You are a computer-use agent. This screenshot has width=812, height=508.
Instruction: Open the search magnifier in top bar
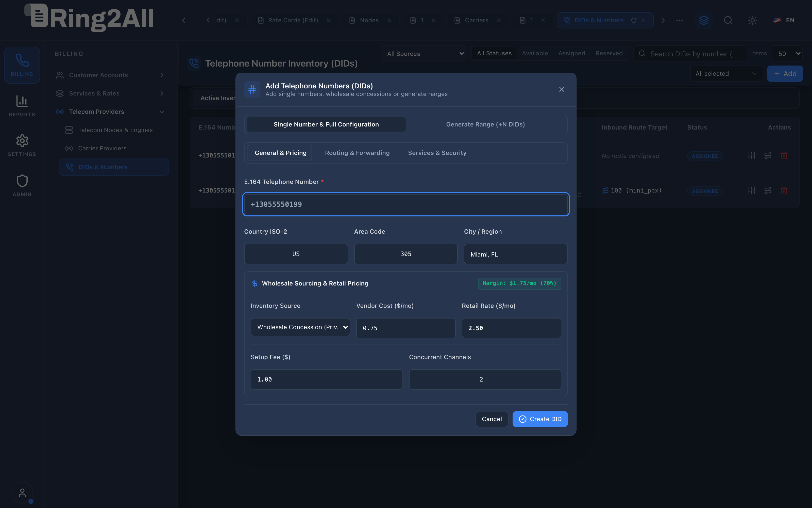pyautogui.click(x=728, y=20)
